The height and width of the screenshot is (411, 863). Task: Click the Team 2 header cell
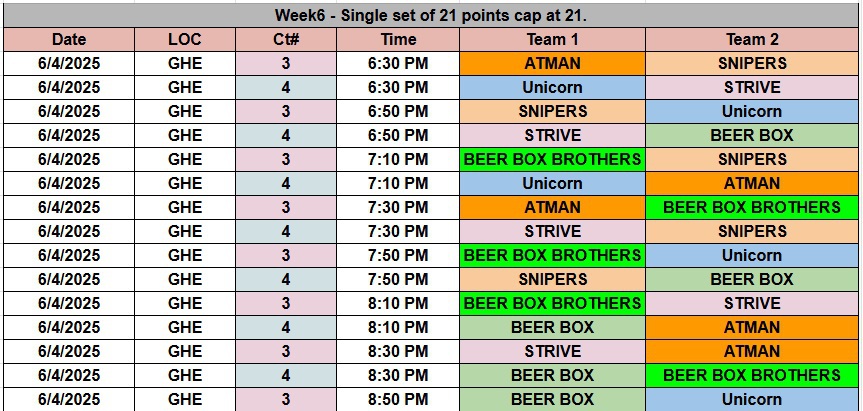click(752, 39)
